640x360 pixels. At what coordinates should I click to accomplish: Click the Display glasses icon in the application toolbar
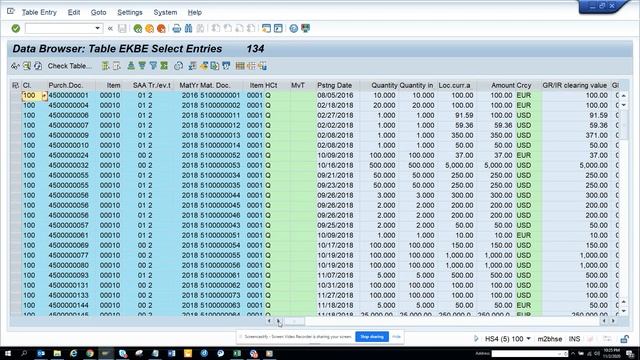(x=15, y=66)
